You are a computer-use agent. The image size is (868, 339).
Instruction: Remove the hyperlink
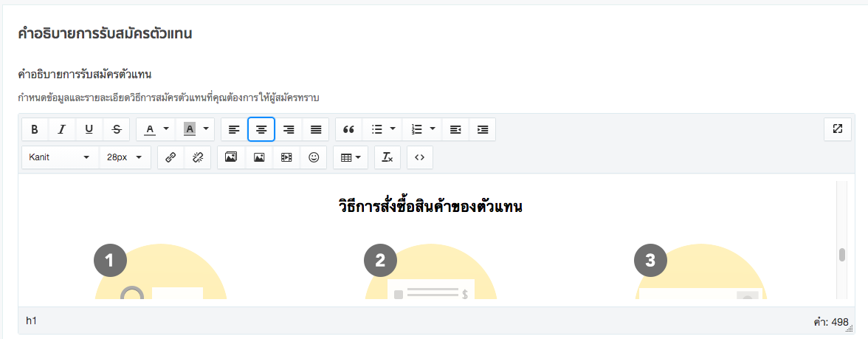point(198,157)
